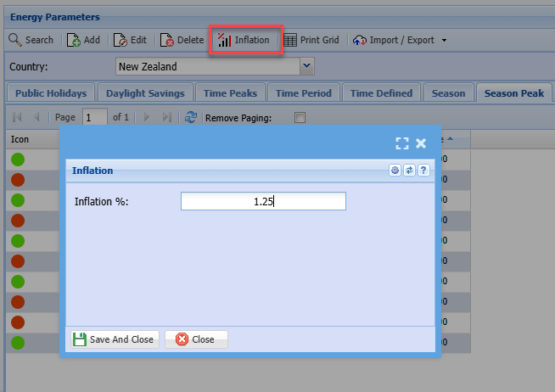Expand the Country dropdown
Screen dimensions: 555x392
pyautogui.click(x=306, y=66)
